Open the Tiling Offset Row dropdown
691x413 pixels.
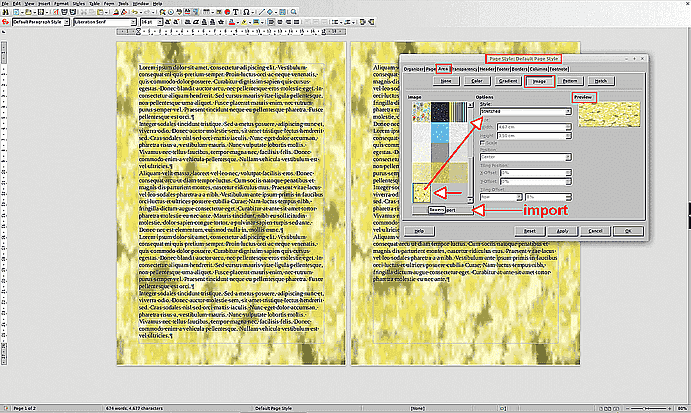[x=501, y=197]
